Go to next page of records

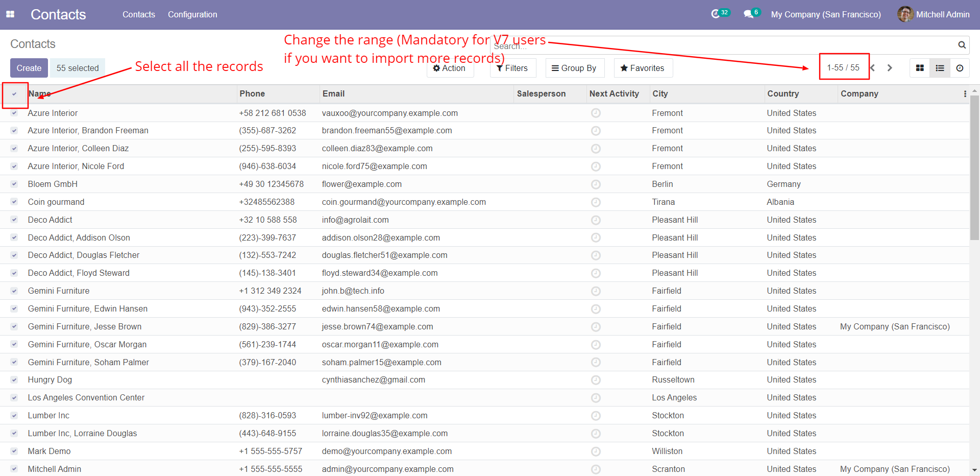click(890, 68)
